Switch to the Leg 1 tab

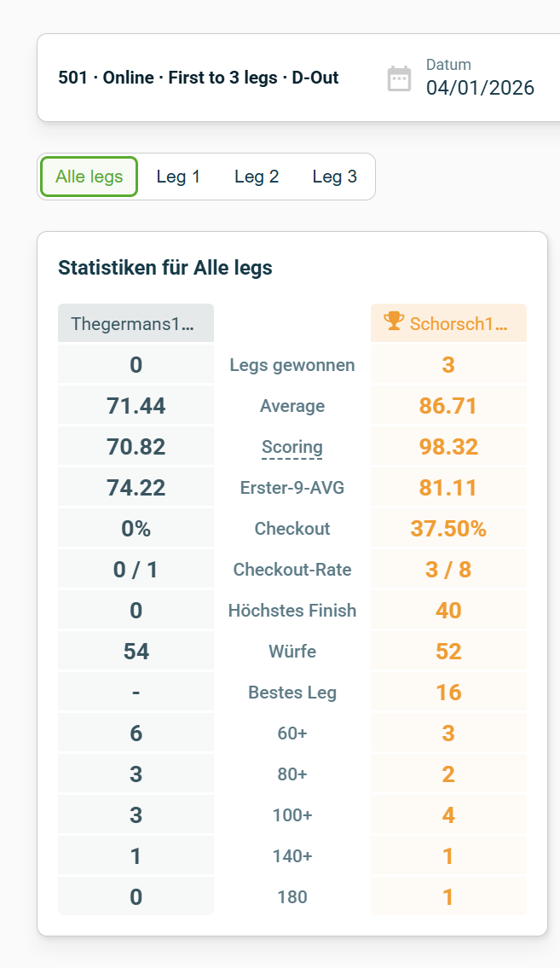[177, 177]
